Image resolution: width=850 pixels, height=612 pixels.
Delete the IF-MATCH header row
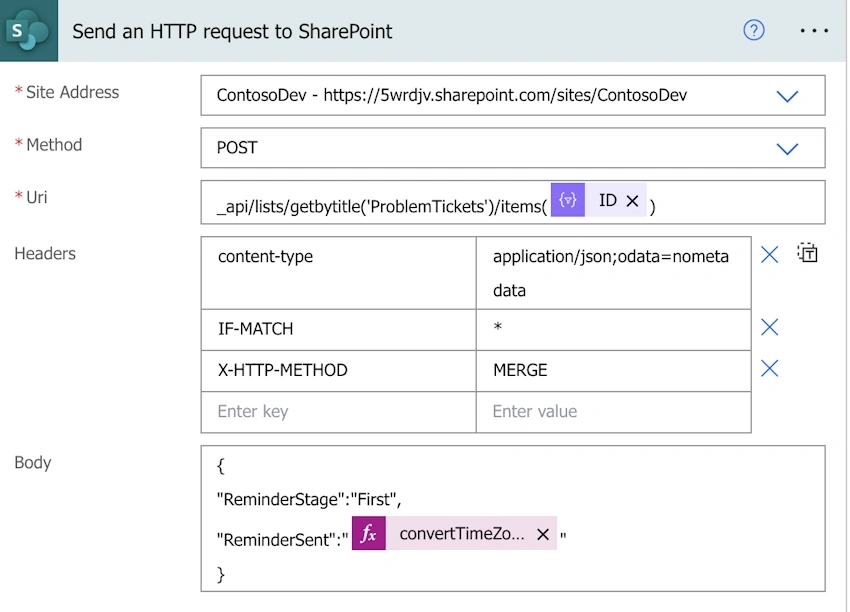pos(769,327)
